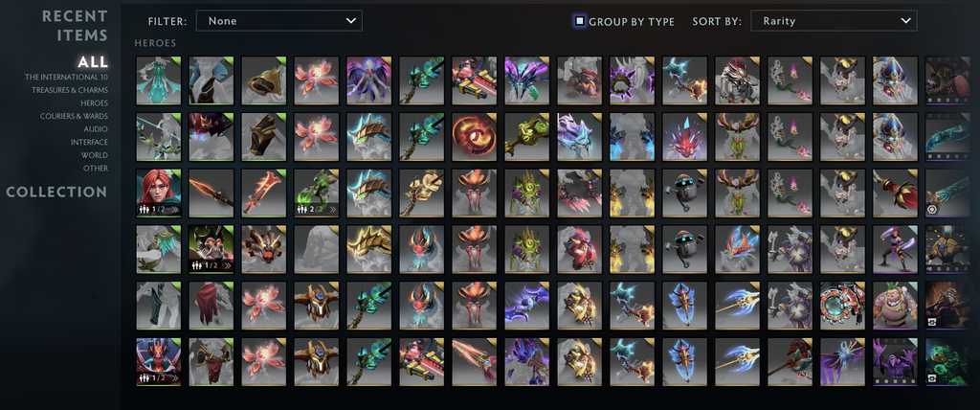Viewport: 980px width, 410px height.
Task: Select the red-haired hero portrait bundle
Action: (x=159, y=193)
